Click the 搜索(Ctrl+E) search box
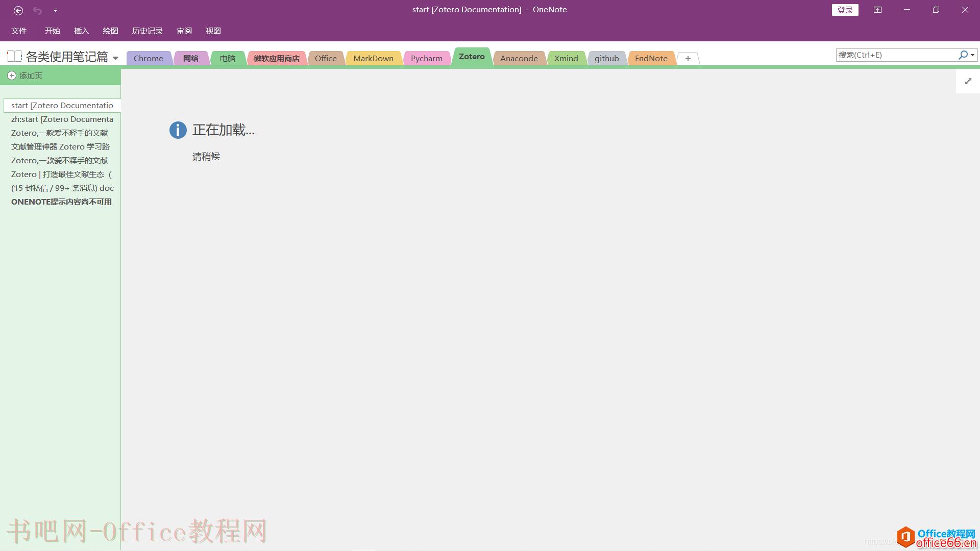 (896, 55)
